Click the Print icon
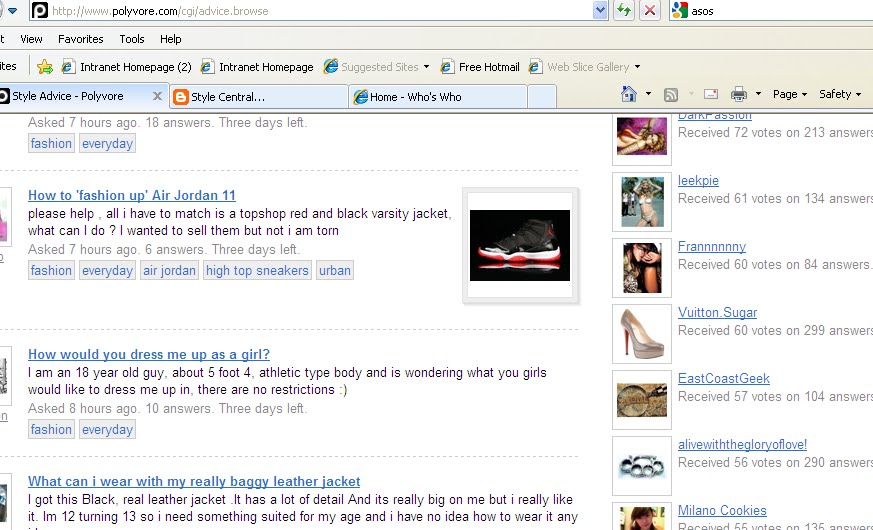The height and width of the screenshot is (530, 873). (738, 94)
